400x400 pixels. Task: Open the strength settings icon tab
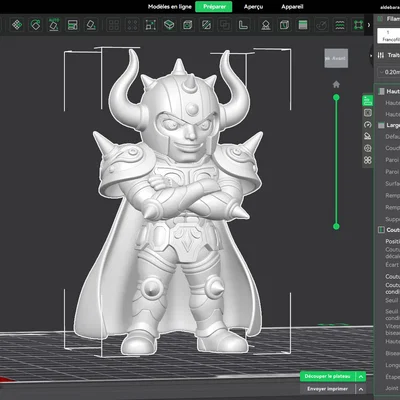368,113
